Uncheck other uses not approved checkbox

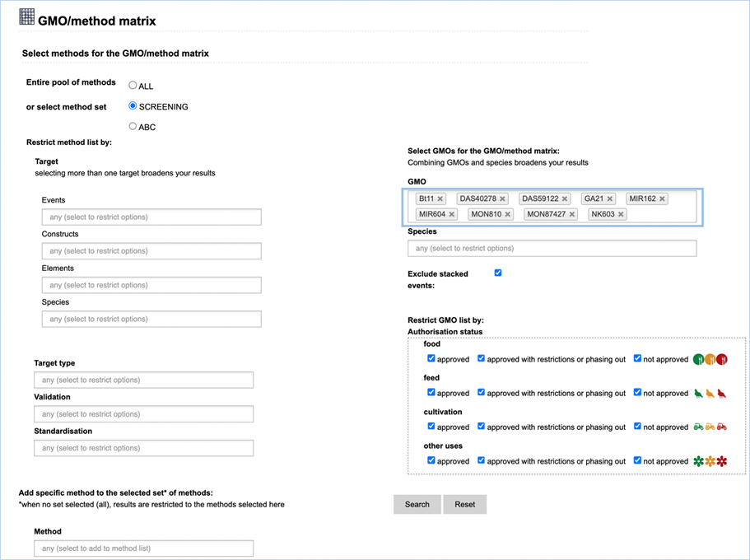(637, 460)
